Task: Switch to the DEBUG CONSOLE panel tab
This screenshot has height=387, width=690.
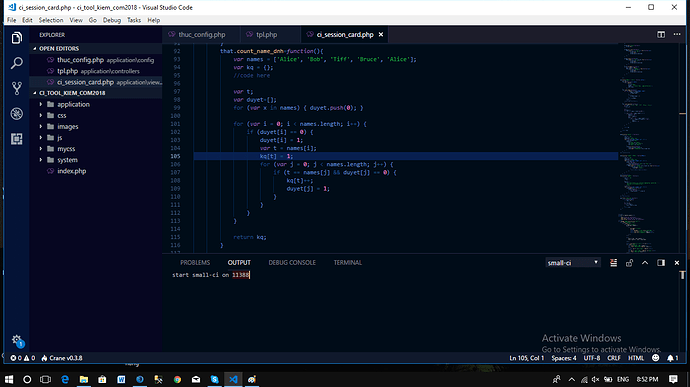Action: point(292,262)
